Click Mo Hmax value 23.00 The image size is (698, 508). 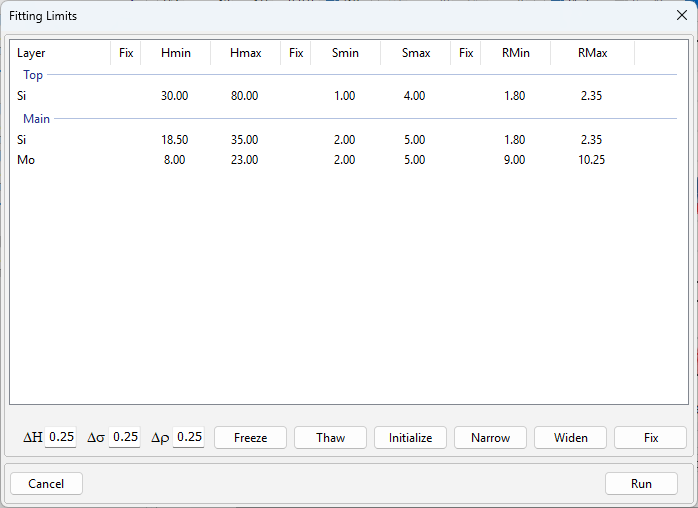click(244, 160)
